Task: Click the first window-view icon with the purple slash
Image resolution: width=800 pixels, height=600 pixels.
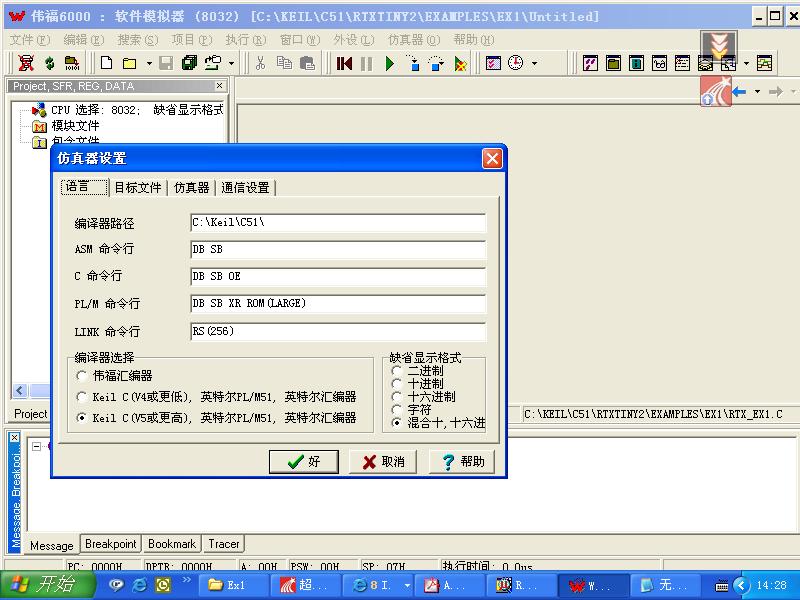Action: click(x=590, y=63)
